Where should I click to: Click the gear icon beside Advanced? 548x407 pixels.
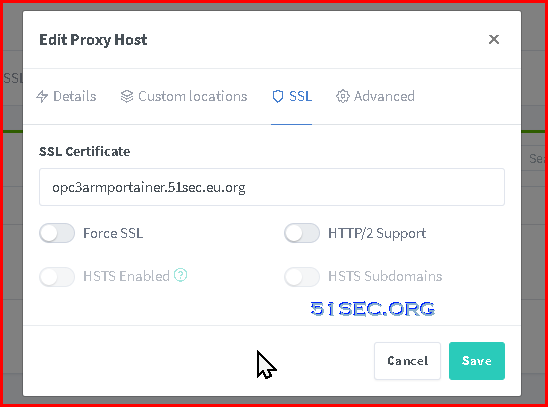(342, 96)
